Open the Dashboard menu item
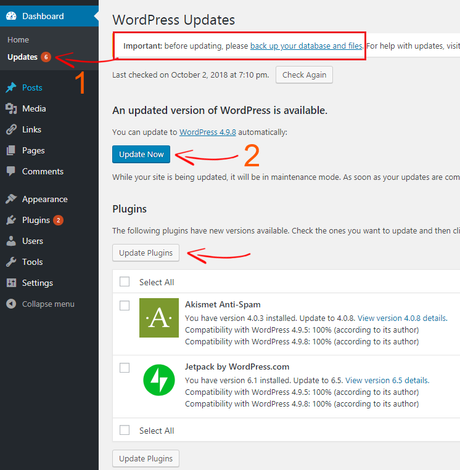This screenshot has width=460, height=470. click(x=49, y=16)
